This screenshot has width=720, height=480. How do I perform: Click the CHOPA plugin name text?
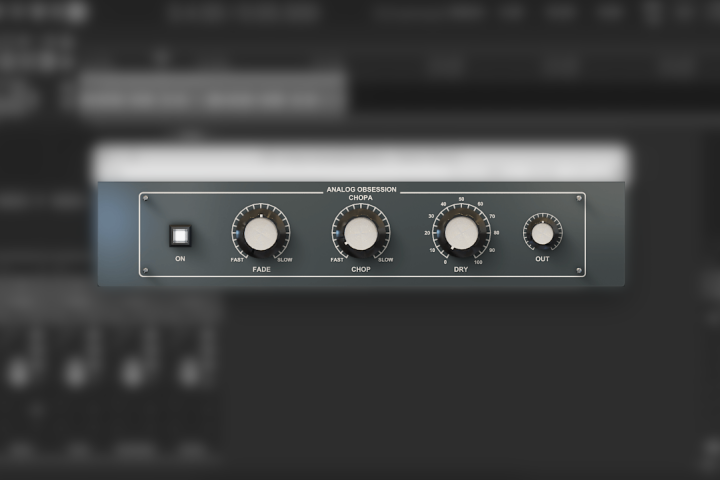(x=361, y=198)
